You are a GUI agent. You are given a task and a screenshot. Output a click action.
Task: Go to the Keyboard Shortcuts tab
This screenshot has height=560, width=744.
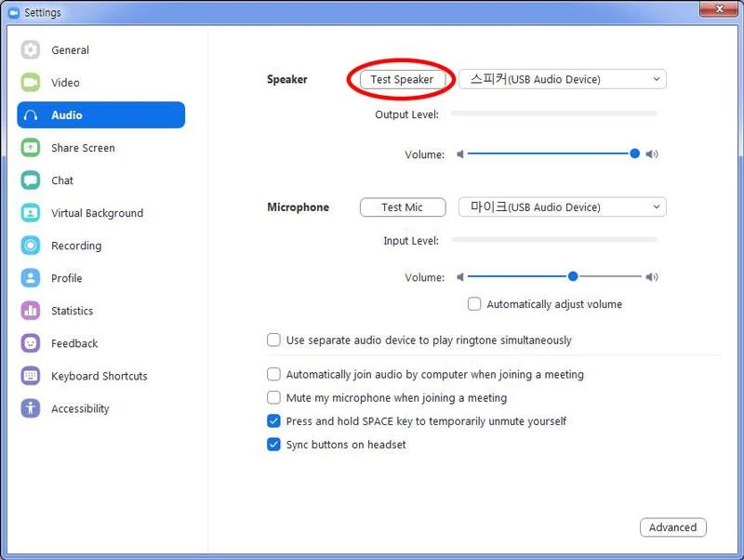point(99,376)
